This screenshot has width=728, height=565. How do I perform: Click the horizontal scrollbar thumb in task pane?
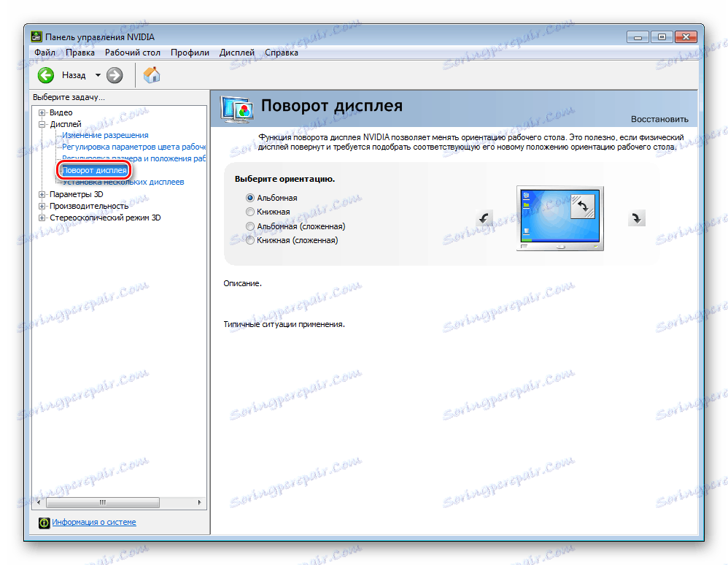pyautogui.click(x=103, y=502)
